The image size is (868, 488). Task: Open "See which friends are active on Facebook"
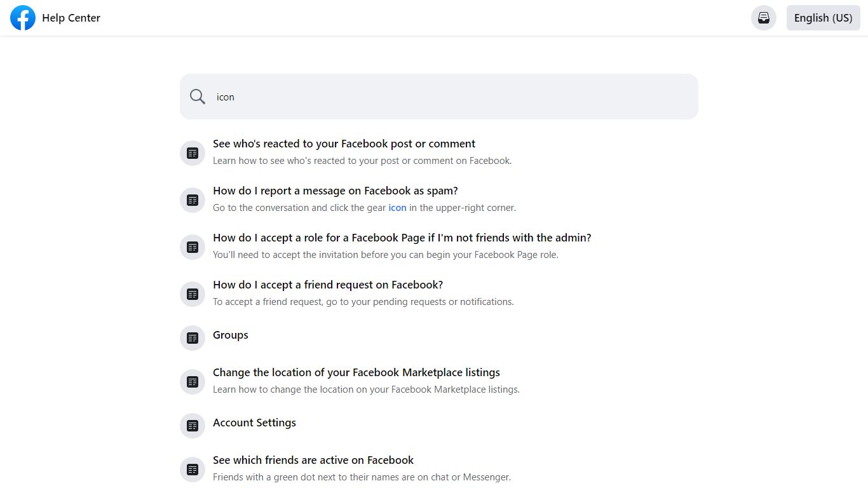pos(313,460)
